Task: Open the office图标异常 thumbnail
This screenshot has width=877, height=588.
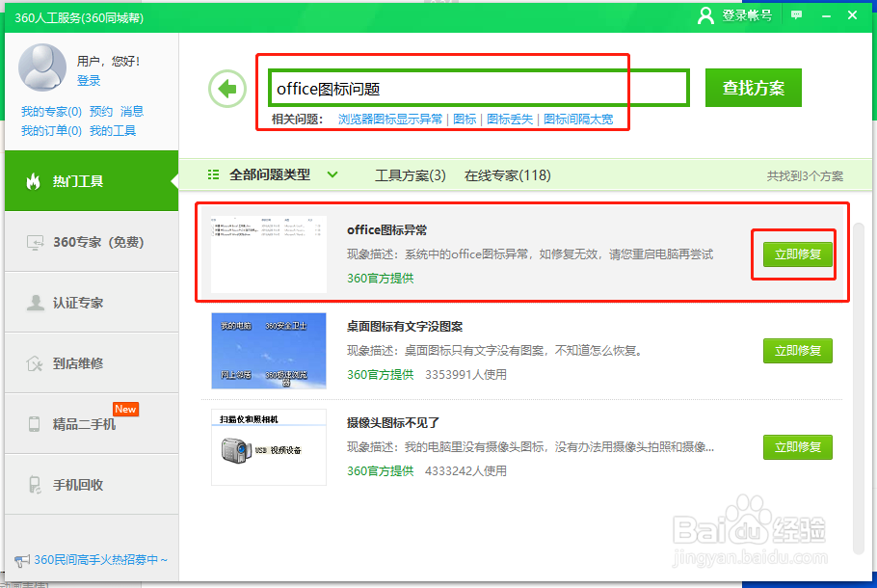Action: tap(269, 254)
